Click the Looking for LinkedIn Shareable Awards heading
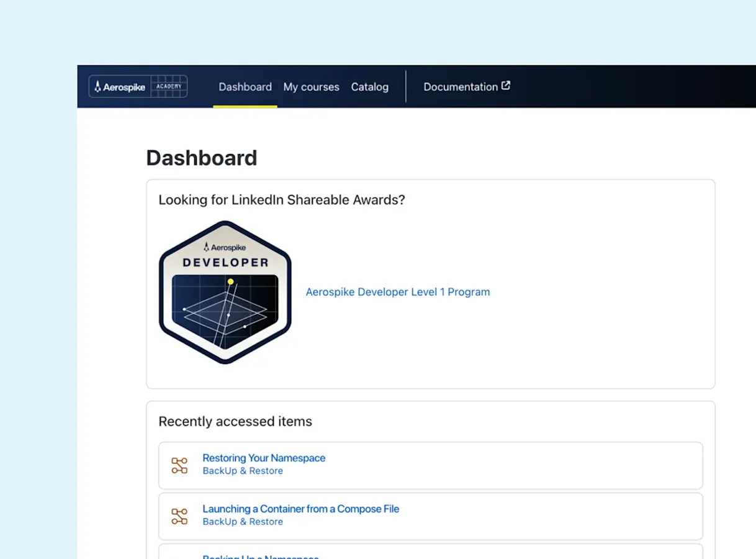 coord(281,200)
